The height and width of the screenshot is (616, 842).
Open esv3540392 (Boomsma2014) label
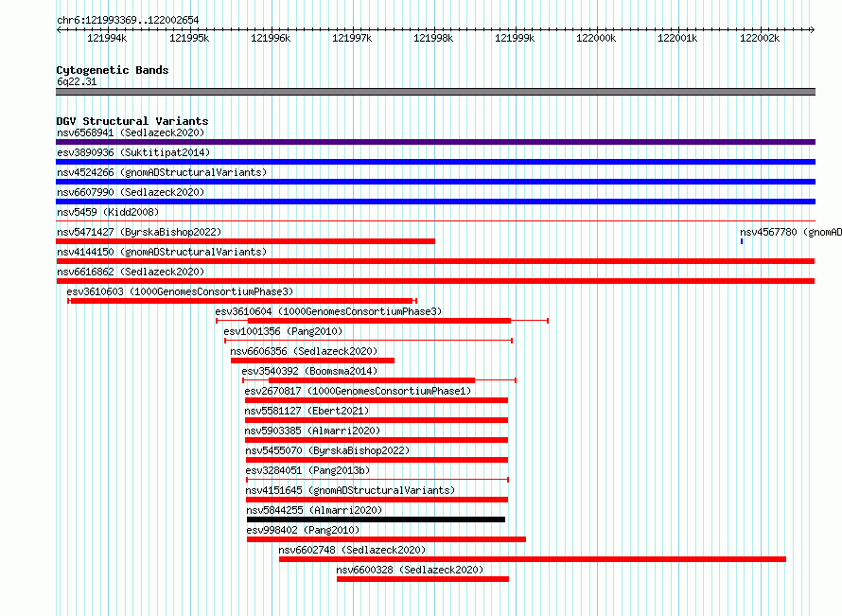(x=309, y=371)
